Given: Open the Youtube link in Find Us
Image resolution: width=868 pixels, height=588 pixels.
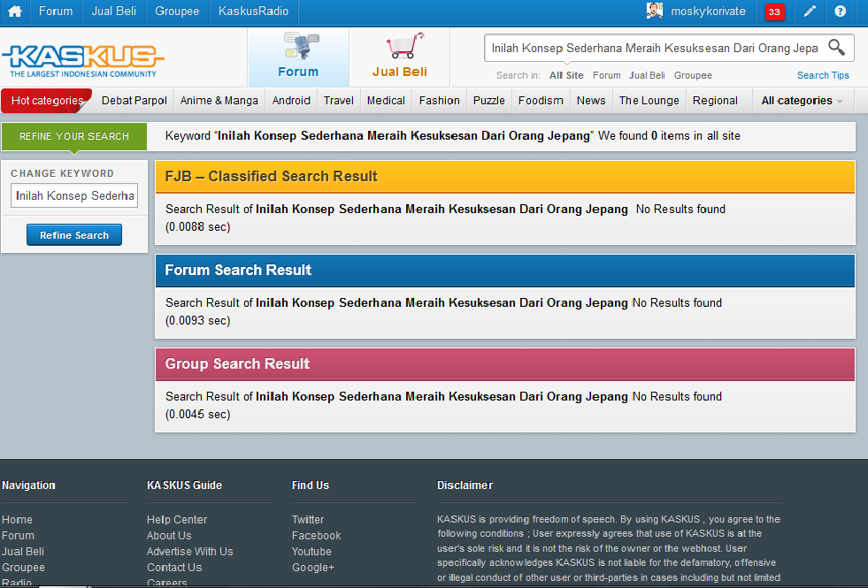Looking at the screenshot, I should tap(311, 552).
